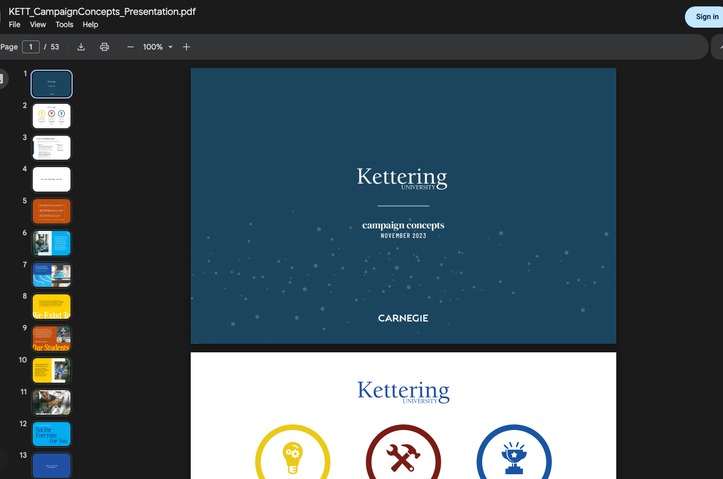Open the Tools menu
Screen dimensions: 723x479
65,24
